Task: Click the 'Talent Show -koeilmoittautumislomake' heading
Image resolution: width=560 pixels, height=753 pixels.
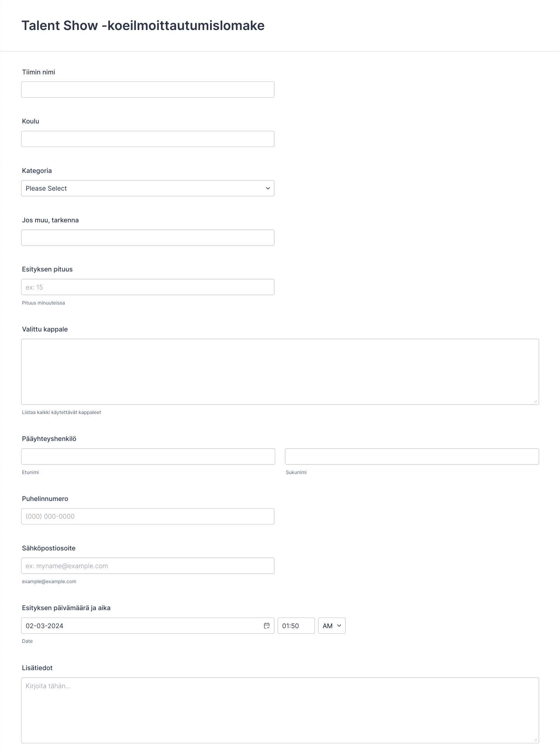Action: point(143,26)
